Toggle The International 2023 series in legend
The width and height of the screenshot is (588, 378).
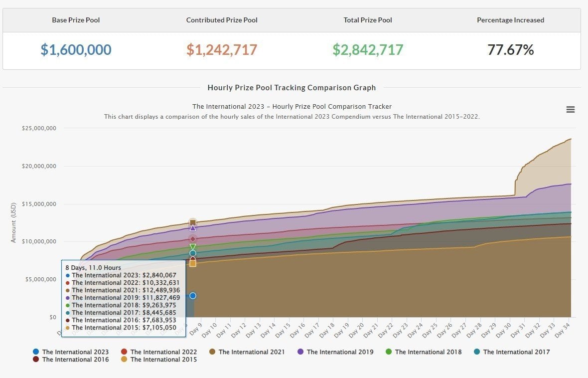coord(71,352)
